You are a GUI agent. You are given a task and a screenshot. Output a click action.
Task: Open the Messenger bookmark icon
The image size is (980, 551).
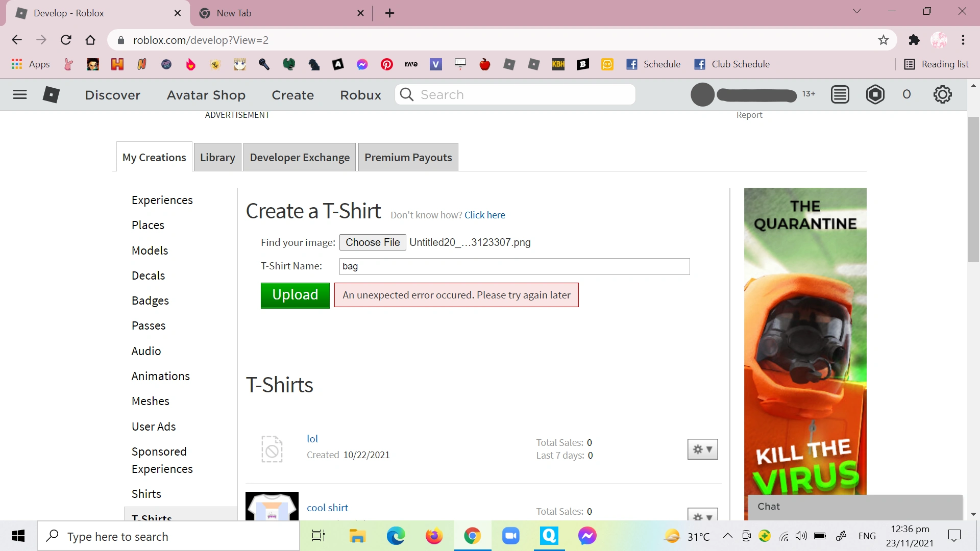click(362, 64)
